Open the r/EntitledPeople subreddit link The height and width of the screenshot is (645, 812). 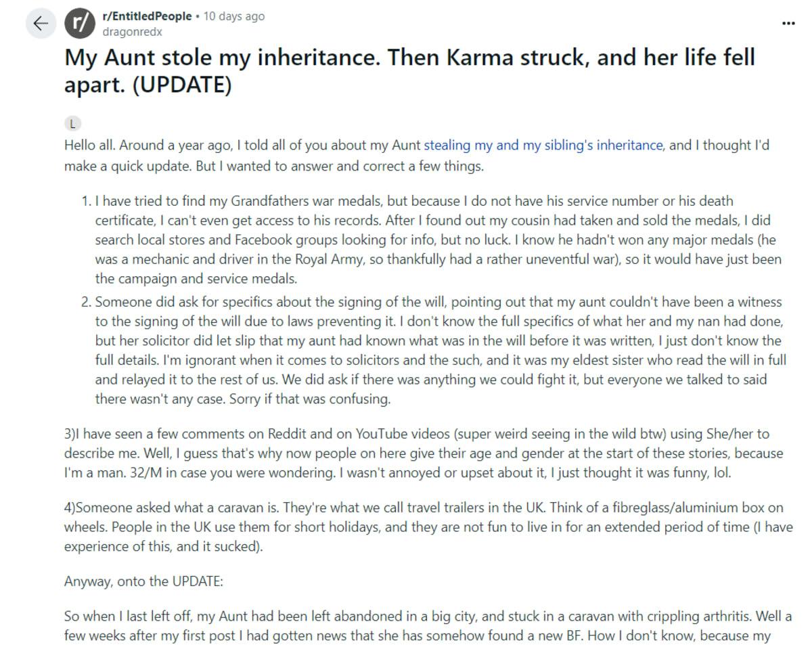[147, 16]
